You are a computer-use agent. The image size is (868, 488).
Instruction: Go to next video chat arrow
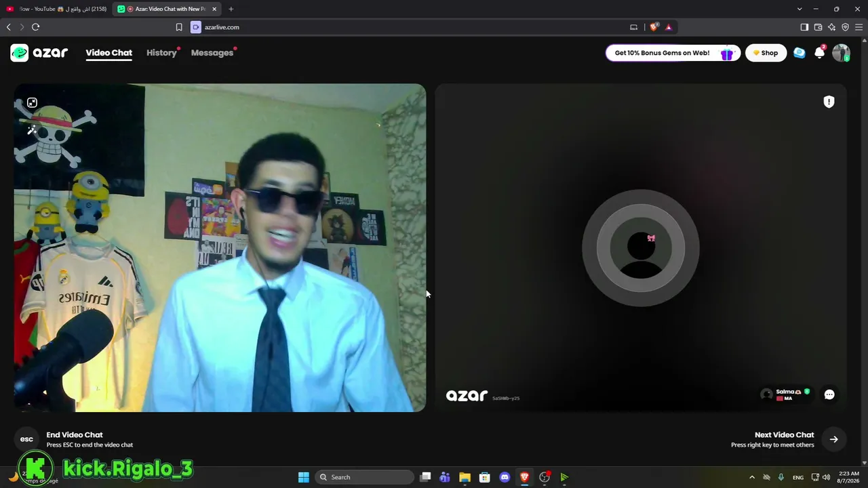coord(833,439)
